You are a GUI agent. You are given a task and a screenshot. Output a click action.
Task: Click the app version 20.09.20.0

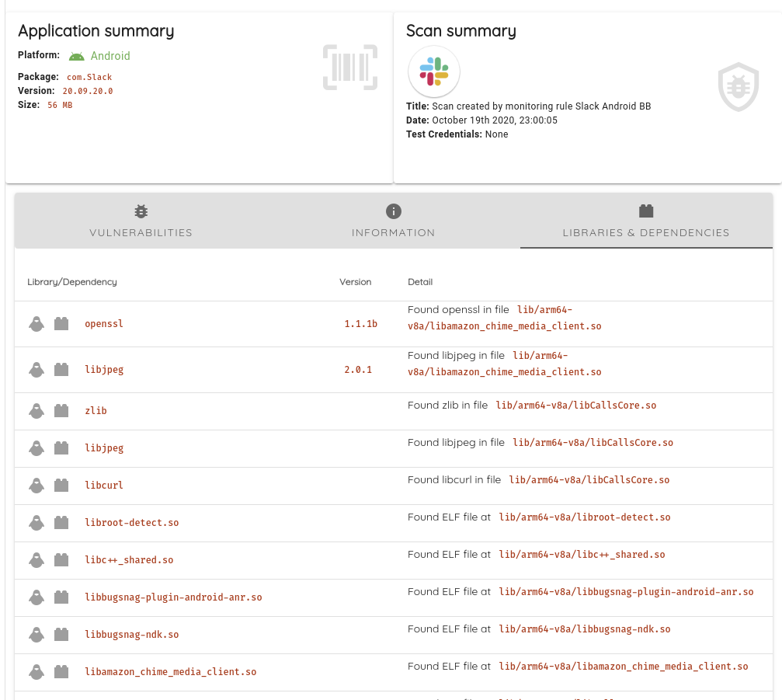pyautogui.click(x=88, y=91)
